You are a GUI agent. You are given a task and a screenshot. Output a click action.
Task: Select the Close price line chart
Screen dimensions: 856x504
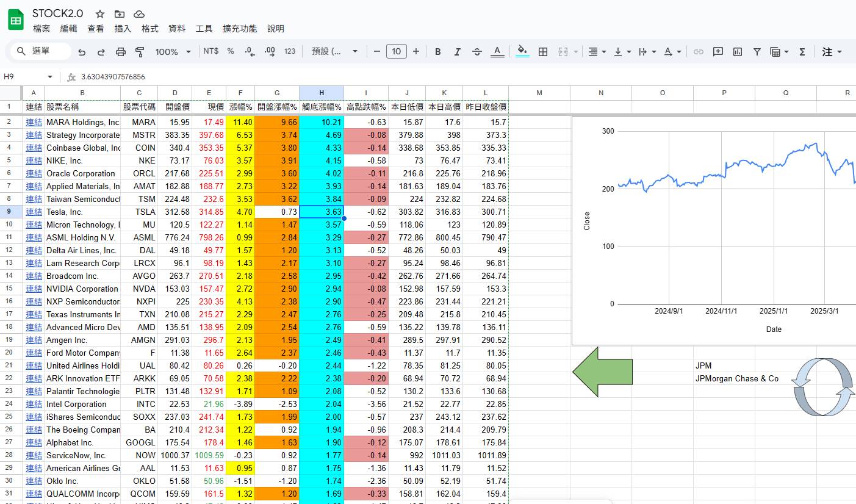714,231
